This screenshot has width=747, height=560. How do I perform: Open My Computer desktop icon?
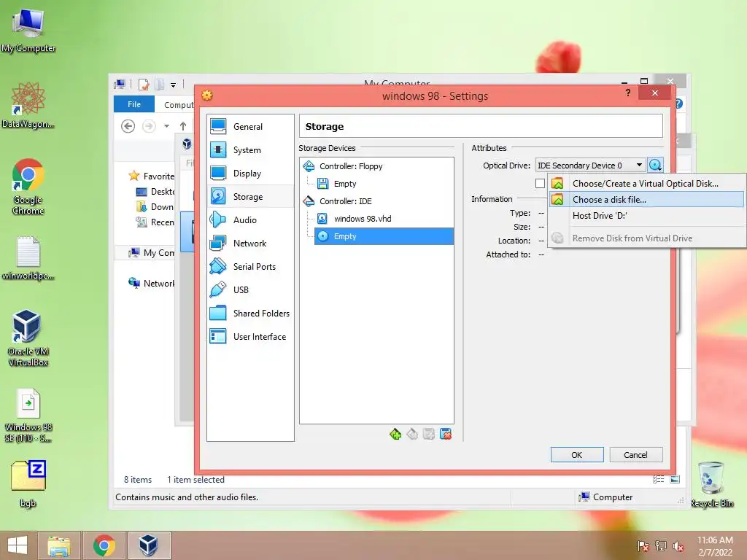coord(28,31)
